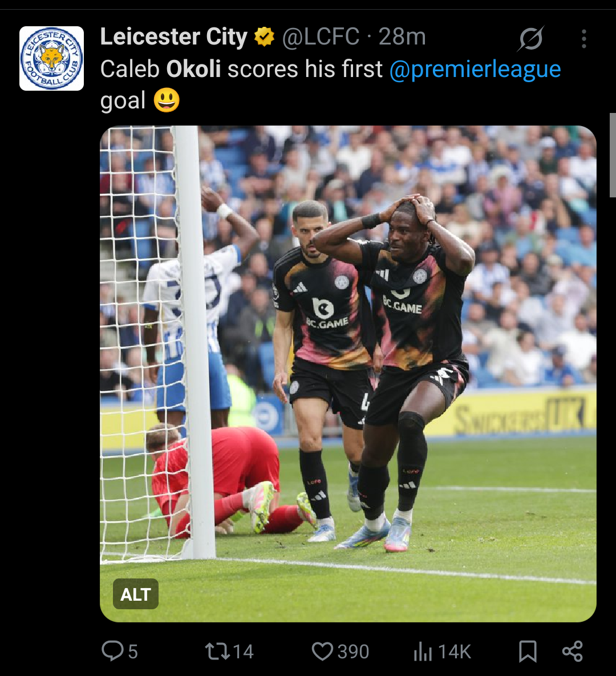
Task: Like the post with the heart icon
Action: coord(322,651)
